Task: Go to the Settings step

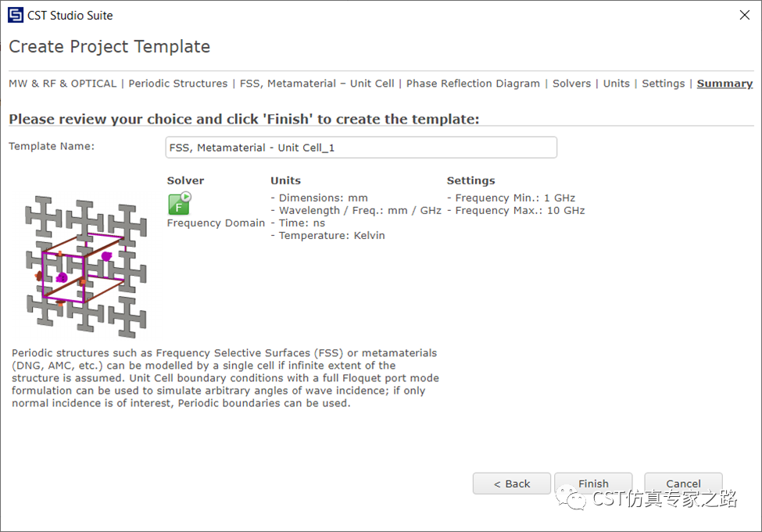Action: click(664, 84)
